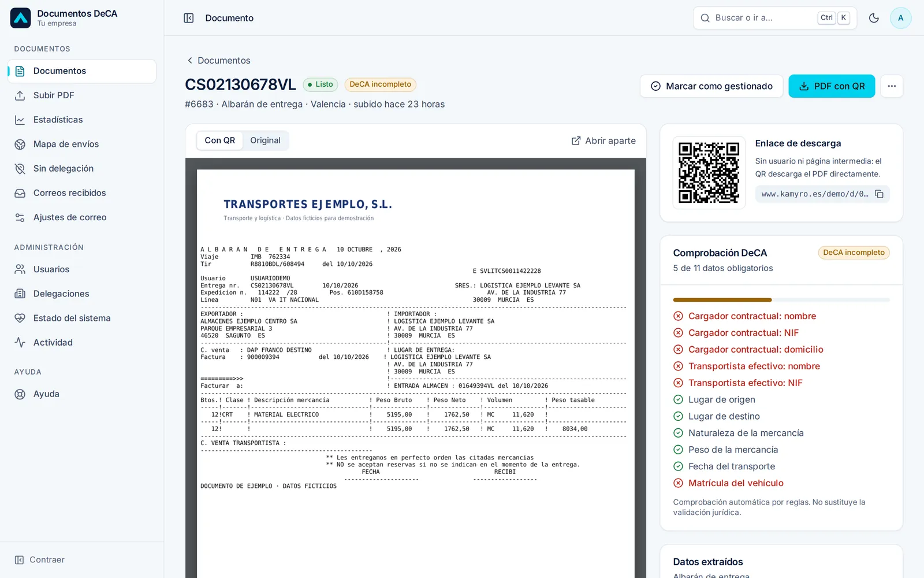Open Ajustes de correo

[x=82, y=217]
